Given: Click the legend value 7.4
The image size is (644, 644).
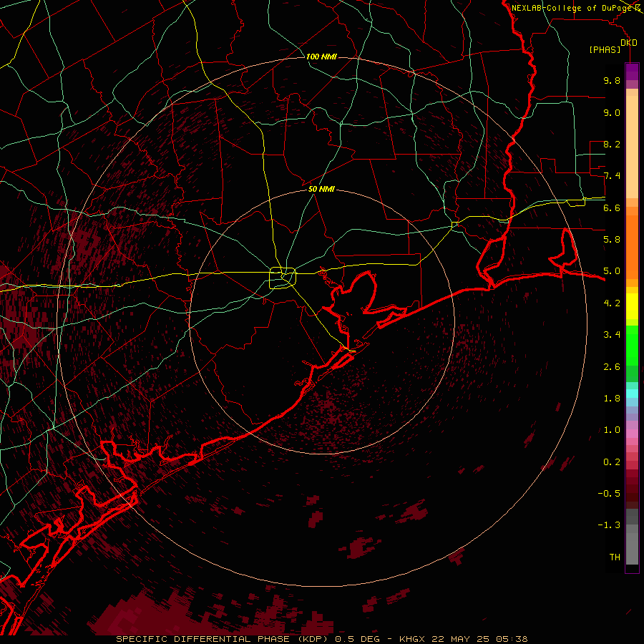Looking at the screenshot, I should tap(612, 176).
